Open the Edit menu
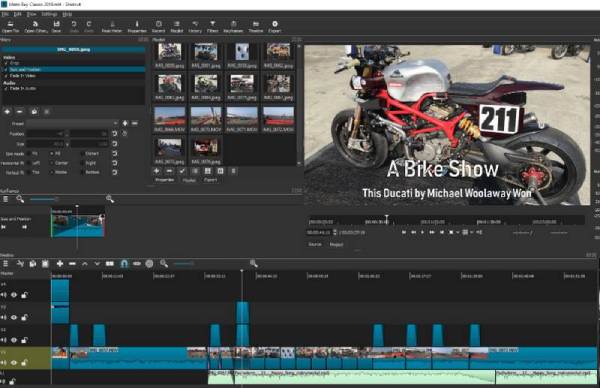Image resolution: width=600 pixels, height=388 pixels. point(18,14)
